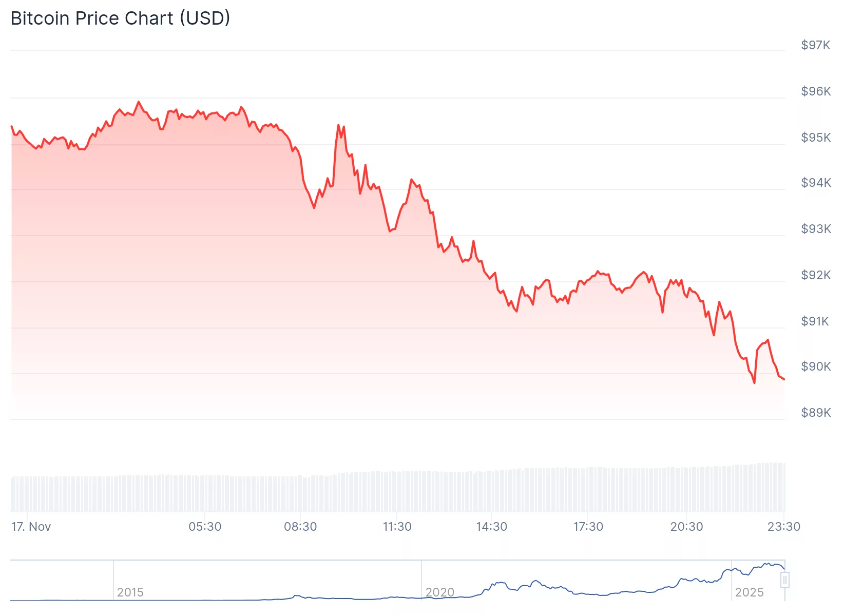The height and width of the screenshot is (616, 844).
Task: Click the Bitcoin Price Chart (USD) title
Action: pos(120,18)
